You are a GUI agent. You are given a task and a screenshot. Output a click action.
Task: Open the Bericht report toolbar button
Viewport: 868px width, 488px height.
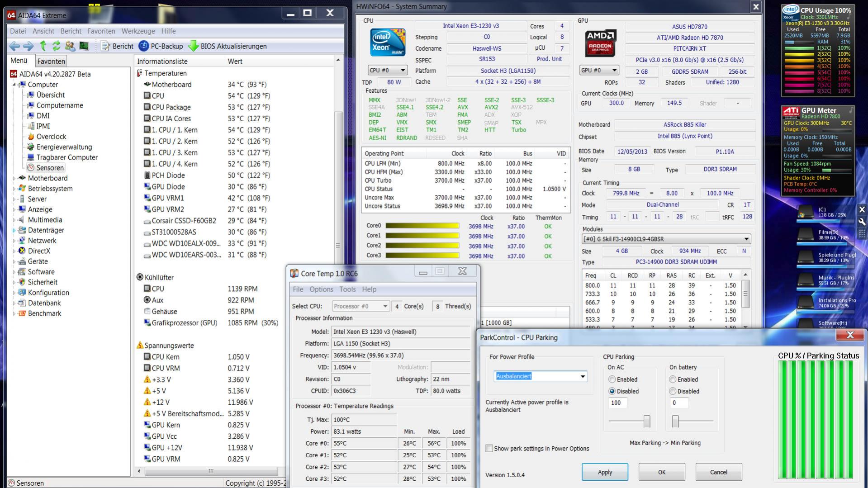coord(117,46)
